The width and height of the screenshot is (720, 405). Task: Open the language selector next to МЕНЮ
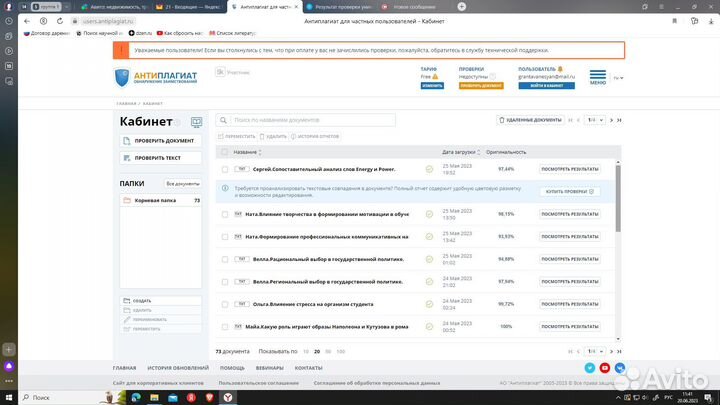point(618,78)
